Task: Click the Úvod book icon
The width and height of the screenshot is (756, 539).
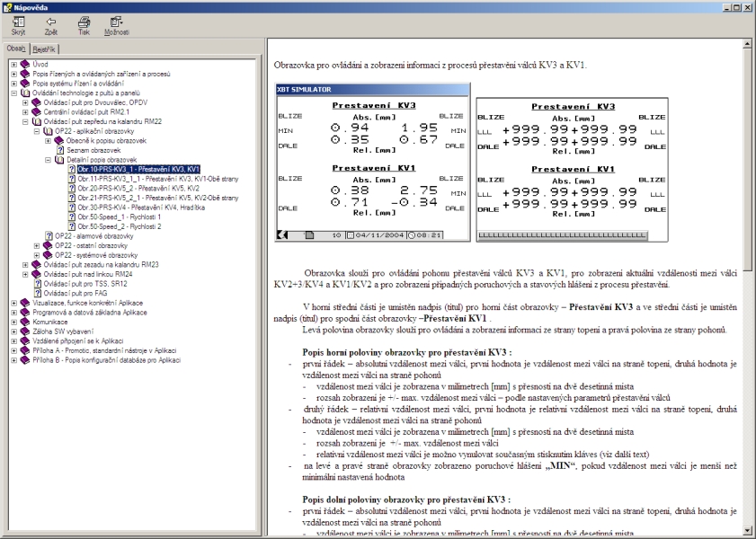Action: [25, 64]
